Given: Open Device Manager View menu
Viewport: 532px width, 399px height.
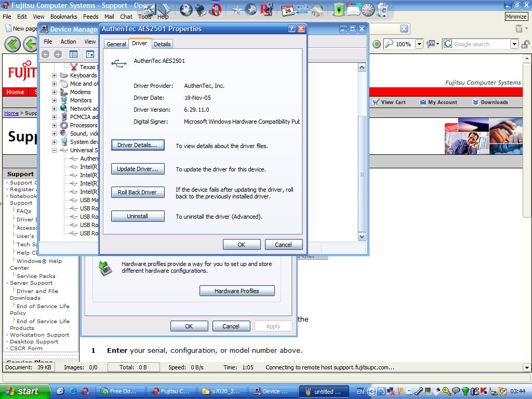Looking at the screenshot, I should tap(90, 42).
